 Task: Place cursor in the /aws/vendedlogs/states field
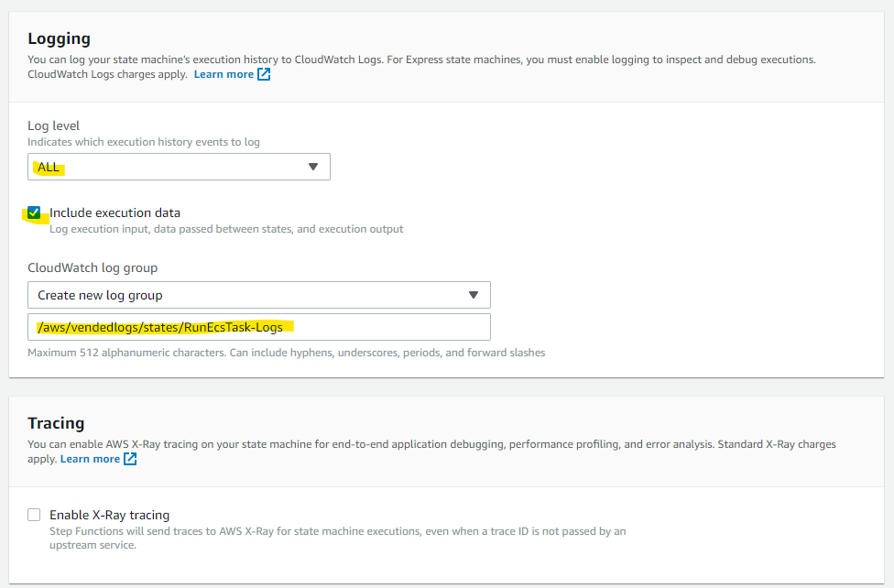point(259,326)
